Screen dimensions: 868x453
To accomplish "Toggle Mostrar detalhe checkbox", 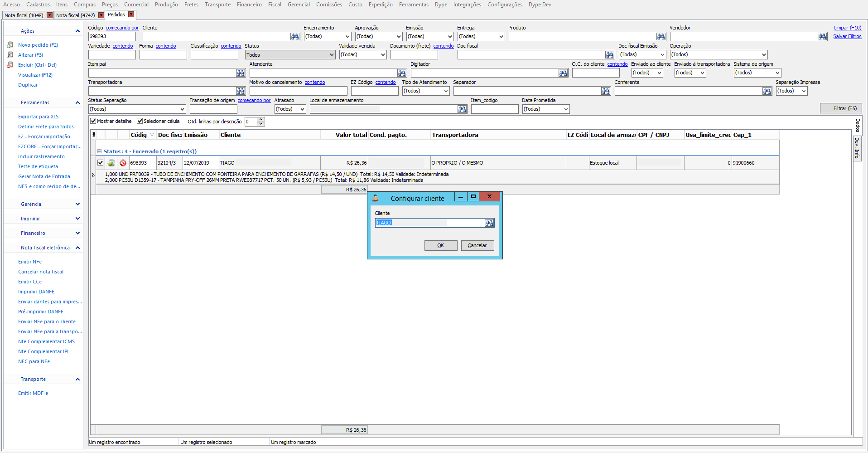I will (x=93, y=121).
